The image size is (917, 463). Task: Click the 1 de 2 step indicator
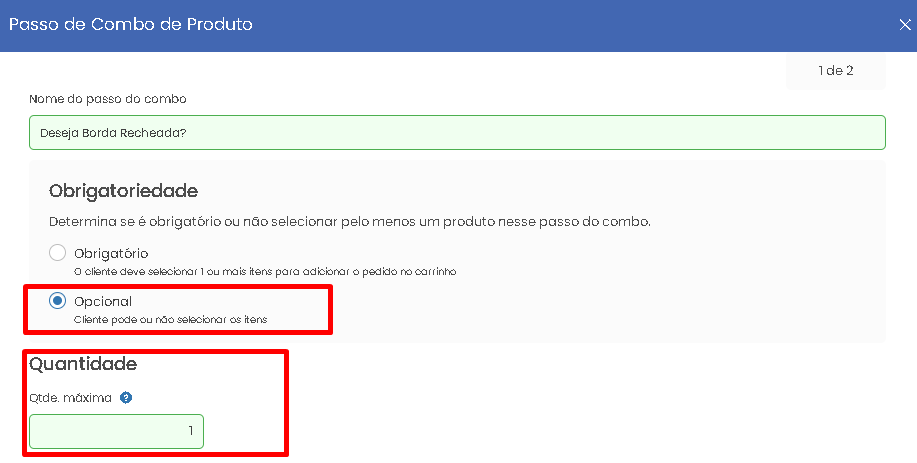point(836,71)
